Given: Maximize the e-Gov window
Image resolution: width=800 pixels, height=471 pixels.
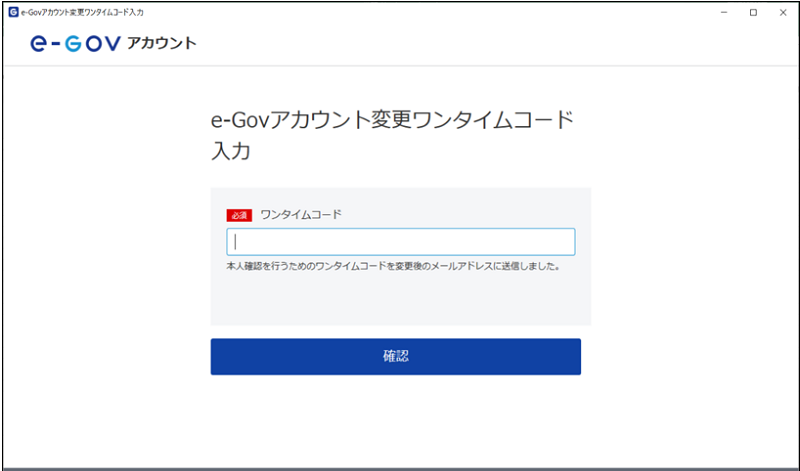Looking at the screenshot, I should 753,12.
